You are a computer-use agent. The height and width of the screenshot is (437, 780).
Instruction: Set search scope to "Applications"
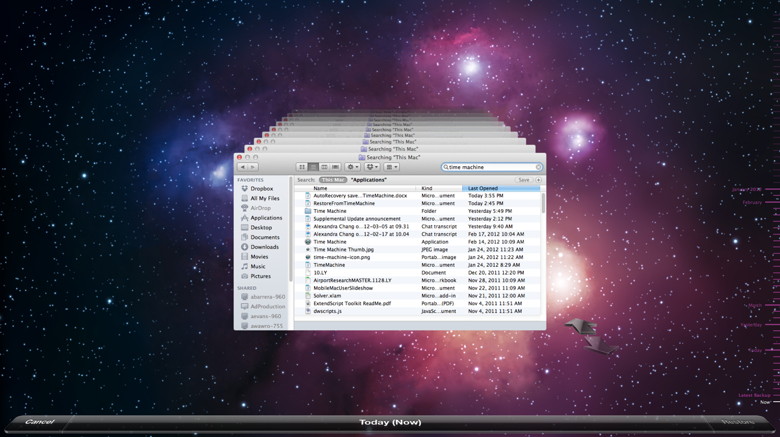(x=369, y=180)
